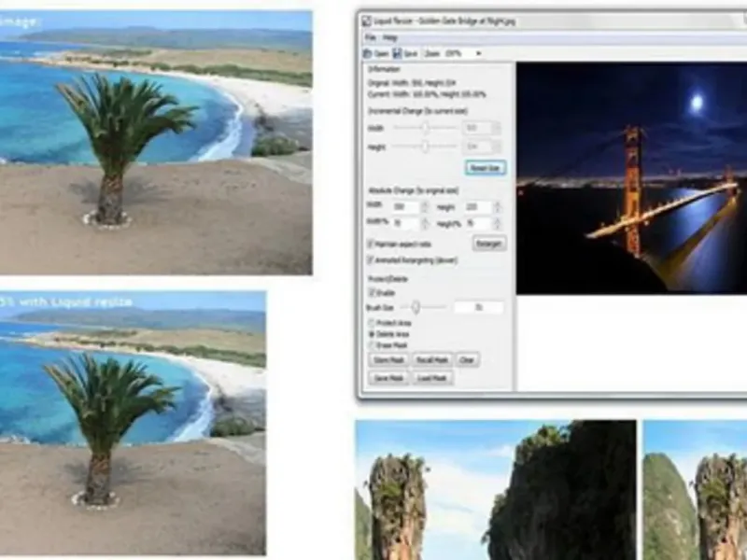Click the absolute Height spinner arrows
The height and width of the screenshot is (560, 747).
pyautogui.click(x=498, y=207)
